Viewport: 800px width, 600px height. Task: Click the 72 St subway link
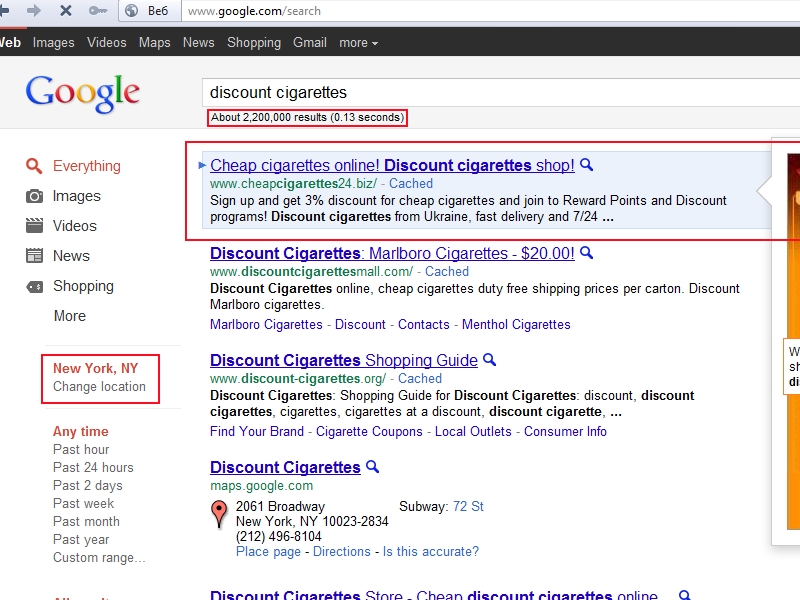click(468, 507)
